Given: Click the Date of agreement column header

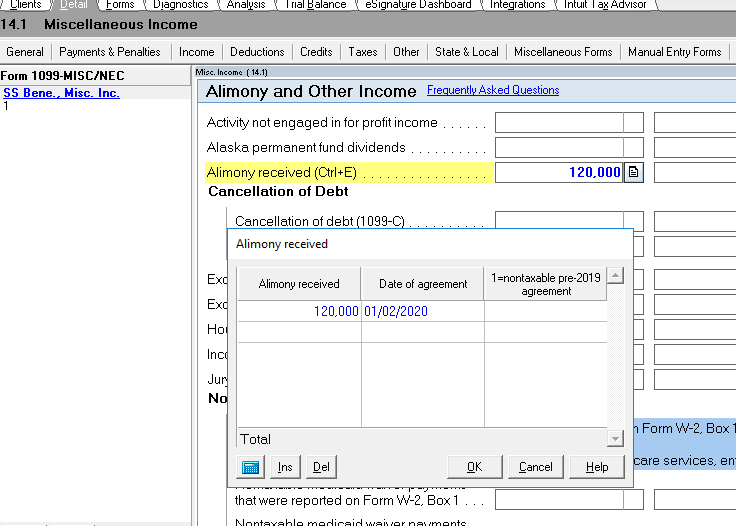Looking at the screenshot, I should [422, 284].
